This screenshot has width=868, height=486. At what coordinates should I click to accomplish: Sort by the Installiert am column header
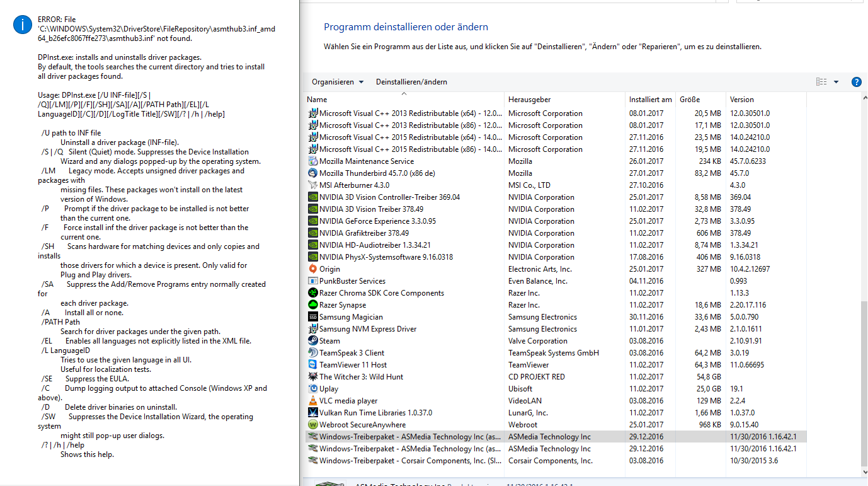tap(651, 100)
